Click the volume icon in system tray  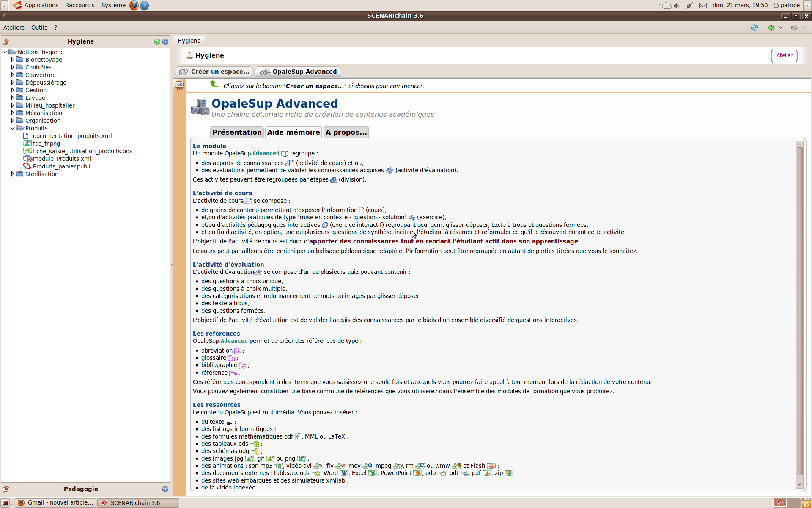677,6
